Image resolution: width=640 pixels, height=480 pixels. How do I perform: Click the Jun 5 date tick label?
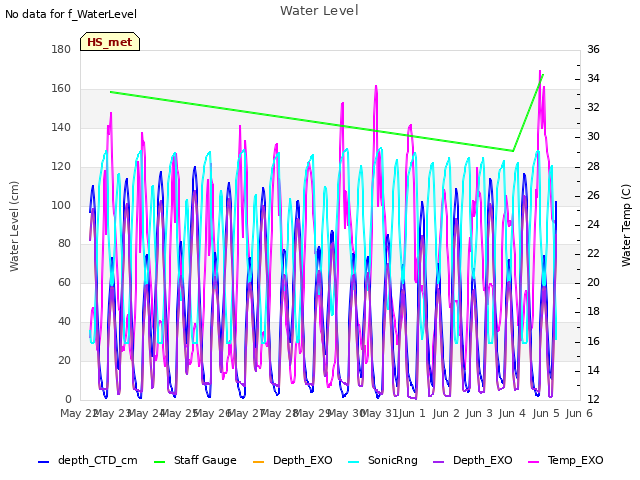coord(546,413)
